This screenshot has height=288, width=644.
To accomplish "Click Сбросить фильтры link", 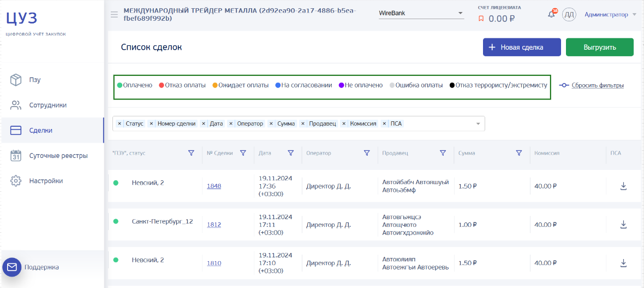I will pyautogui.click(x=592, y=86).
